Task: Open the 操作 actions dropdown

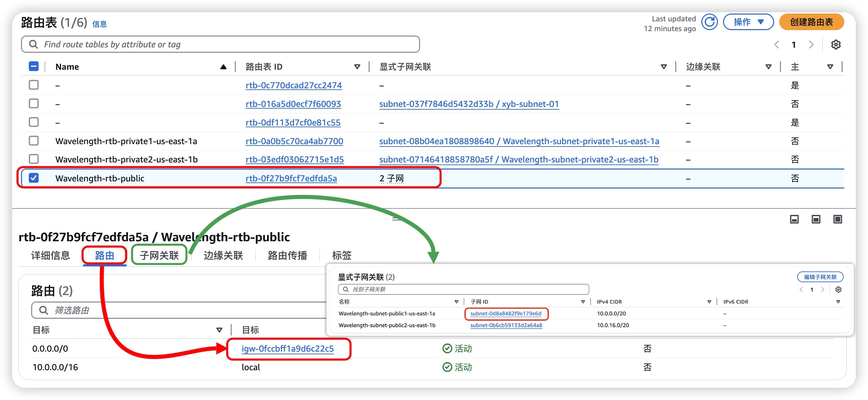Action: point(748,22)
